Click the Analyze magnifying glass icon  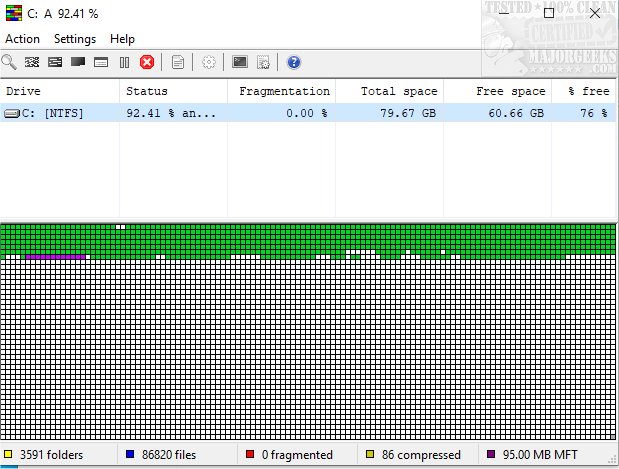point(9,62)
